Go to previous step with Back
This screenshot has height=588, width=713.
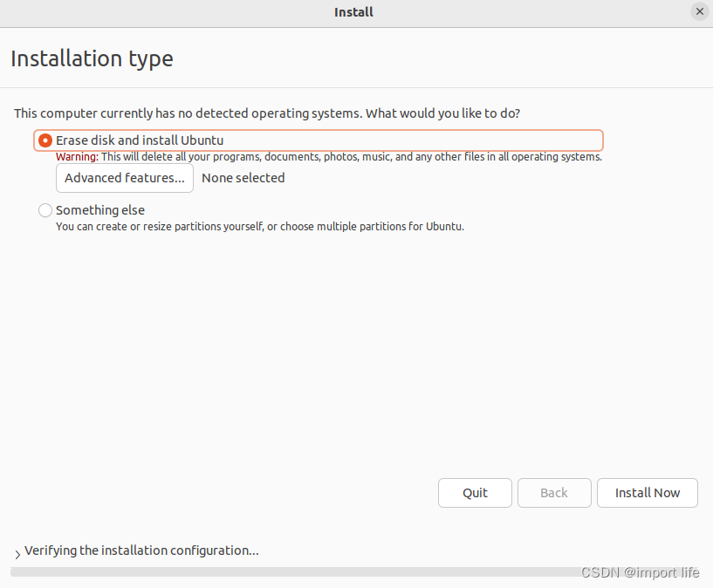(x=554, y=493)
